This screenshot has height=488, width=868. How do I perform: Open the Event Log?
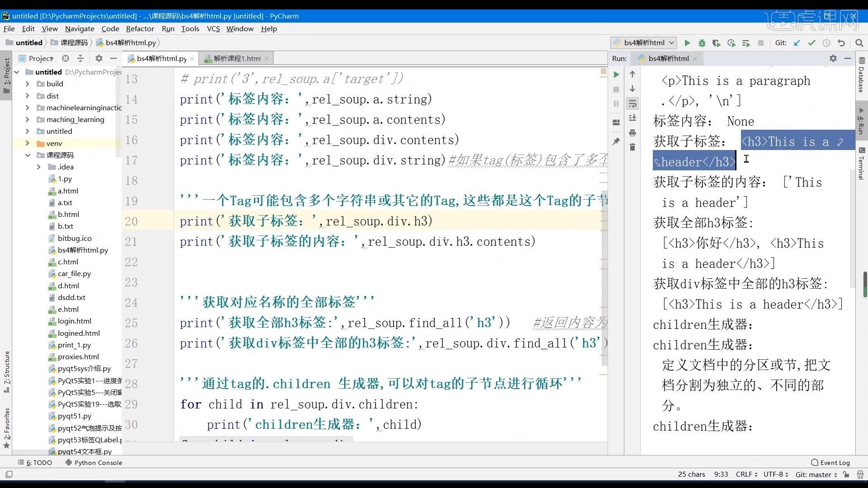coord(835,462)
